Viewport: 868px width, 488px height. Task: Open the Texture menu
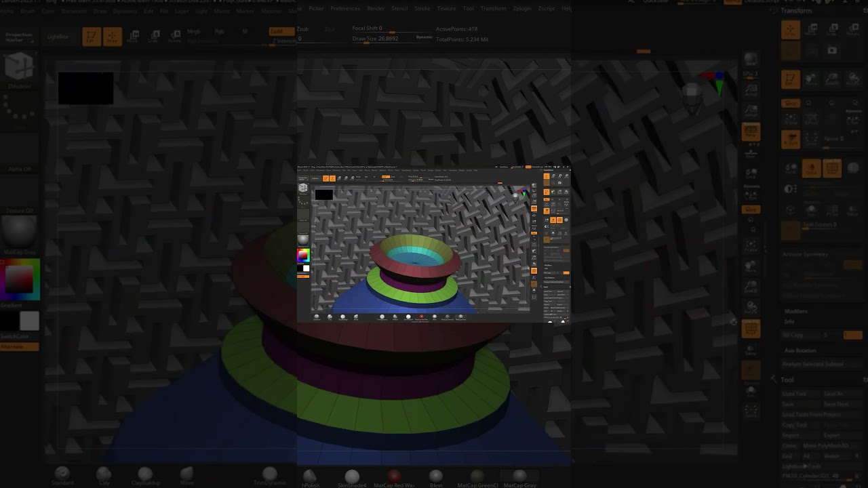[x=446, y=8]
